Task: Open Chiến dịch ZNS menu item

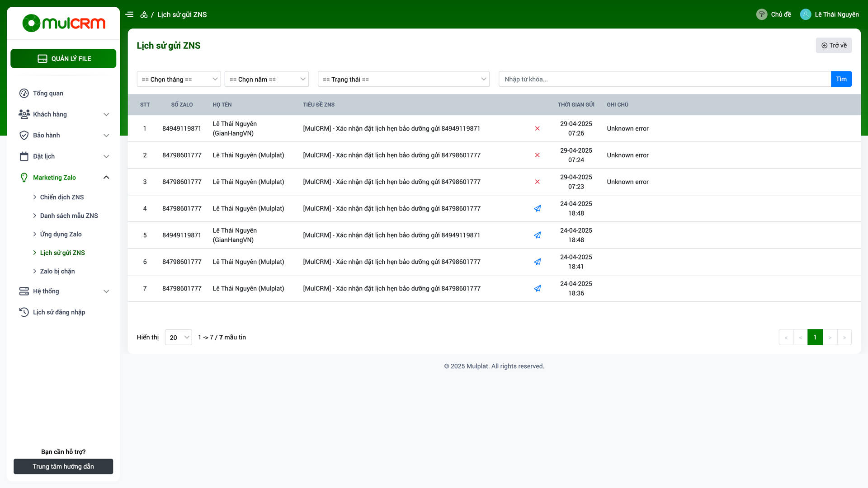Action: click(62, 197)
